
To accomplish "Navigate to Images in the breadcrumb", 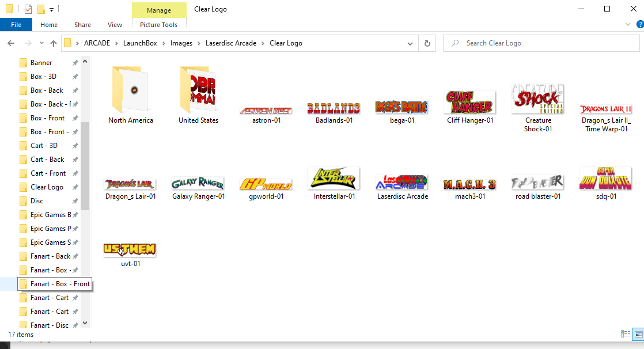I will [x=181, y=43].
